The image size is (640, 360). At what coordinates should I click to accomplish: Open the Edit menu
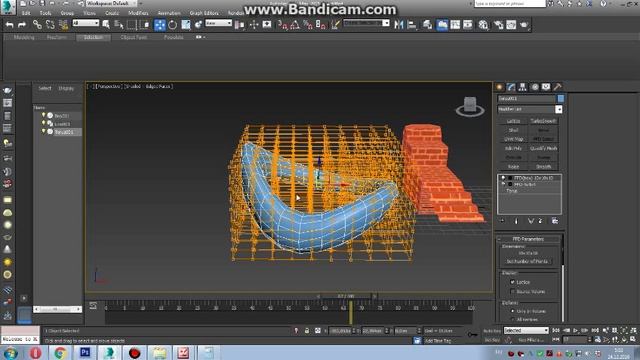26,13
